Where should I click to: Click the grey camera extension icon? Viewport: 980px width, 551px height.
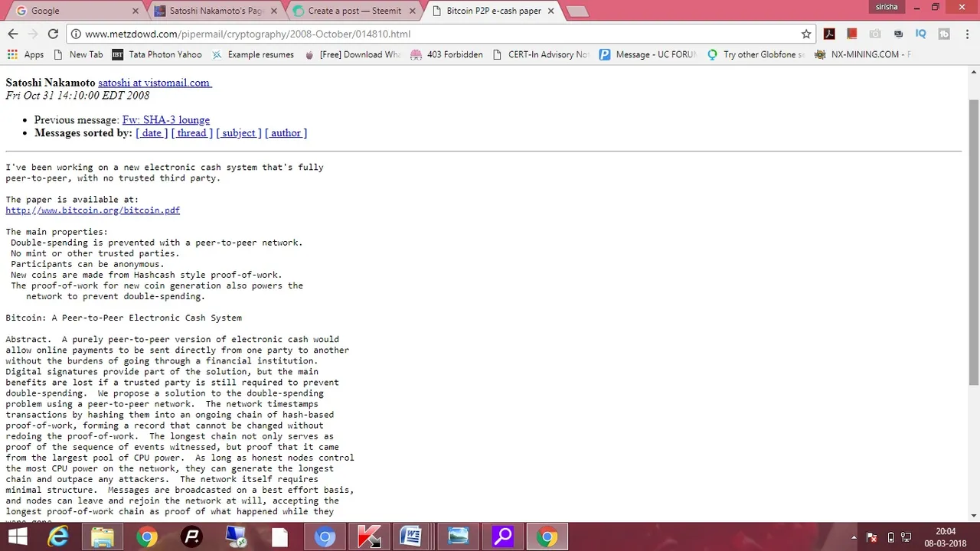click(875, 34)
